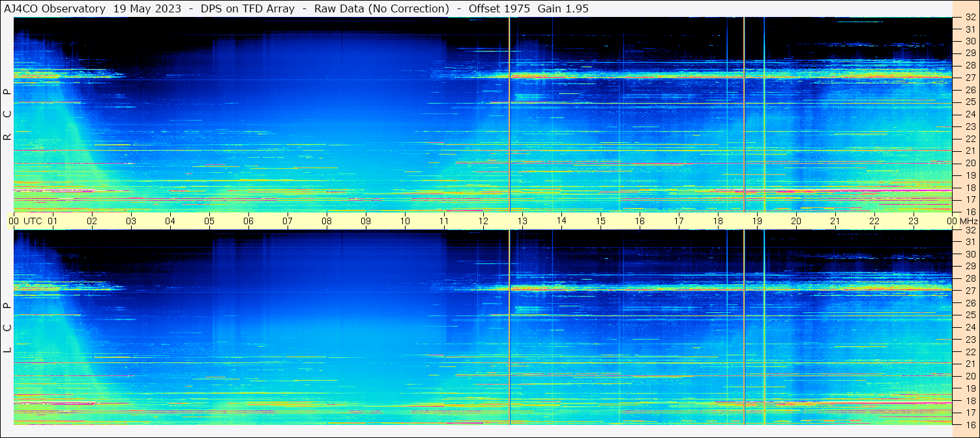Select the 03 hour marker on the time axis
980x438 pixels.
tap(131, 221)
